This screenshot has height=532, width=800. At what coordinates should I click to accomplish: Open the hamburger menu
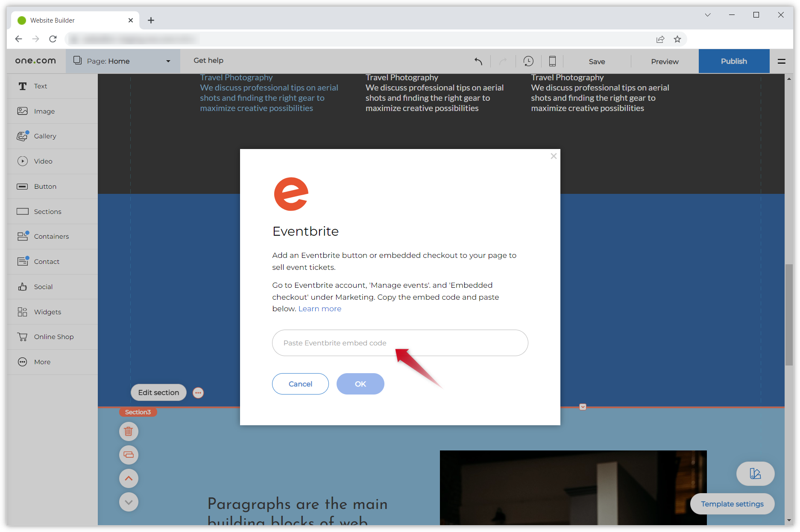point(782,61)
